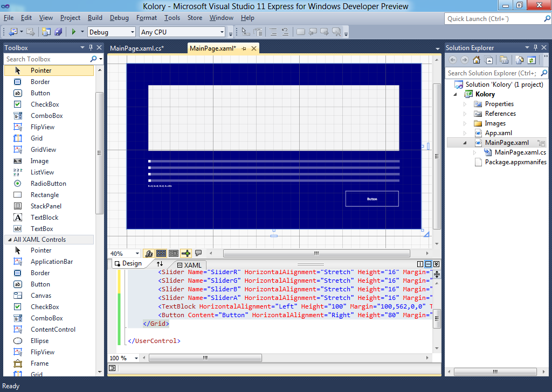Click the Save All toolbar icon
This screenshot has width=552, height=392.
coord(58,32)
